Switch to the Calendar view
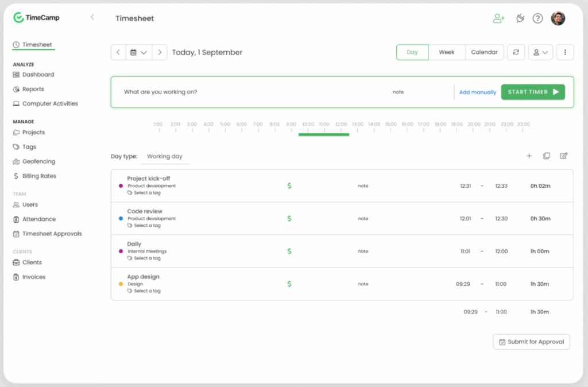Screen dimensions: 588x387 click(x=484, y=52)
